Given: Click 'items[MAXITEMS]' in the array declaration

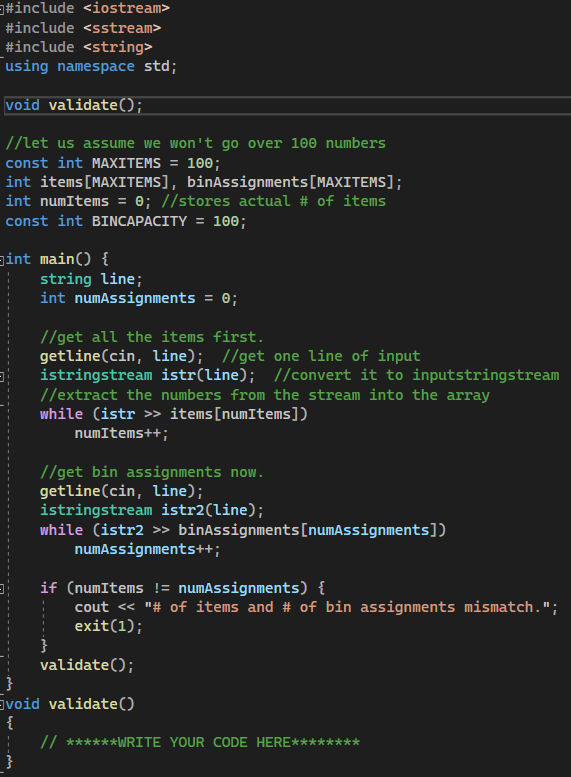Looking at the screenshot, I should click(x=105, y=182).
